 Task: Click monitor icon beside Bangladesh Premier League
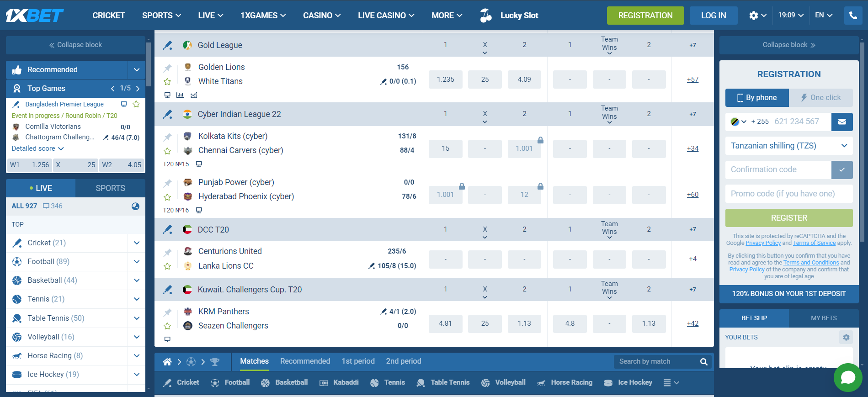point(123,104)
